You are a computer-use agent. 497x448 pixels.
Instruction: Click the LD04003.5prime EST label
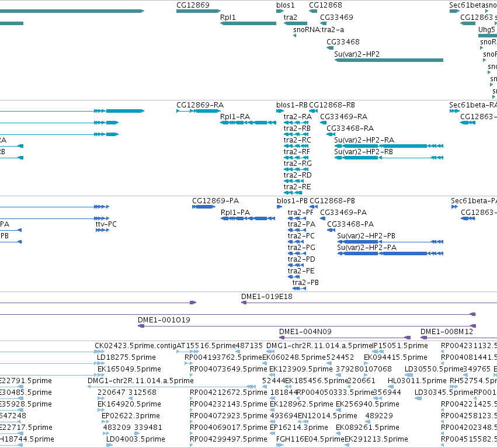135,439
